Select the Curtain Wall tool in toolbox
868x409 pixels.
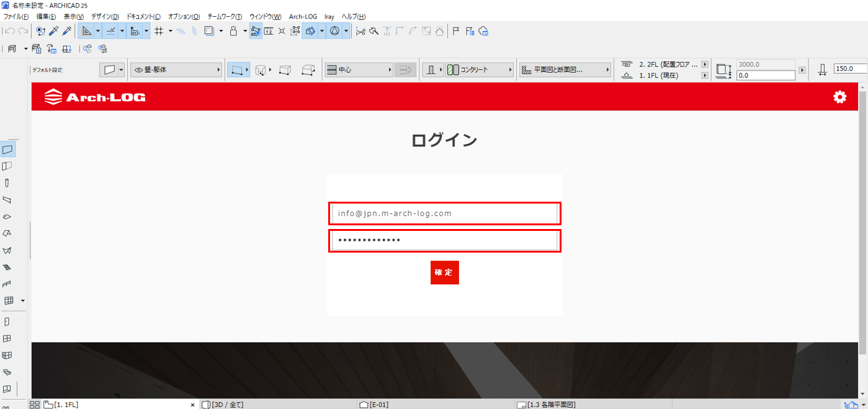(9, 300)
